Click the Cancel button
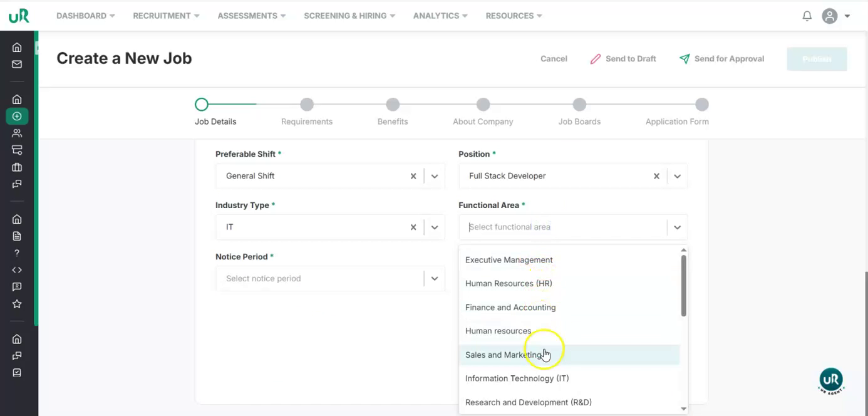The image size is (868, 416). 554,59
